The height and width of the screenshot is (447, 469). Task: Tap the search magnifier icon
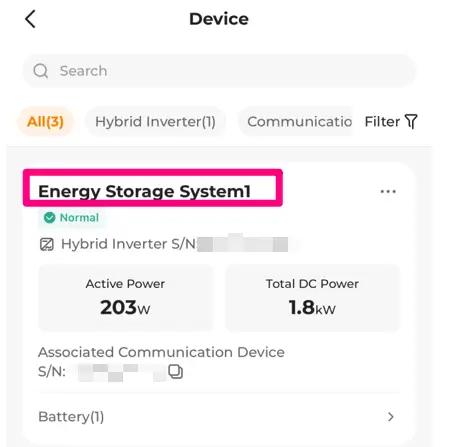point(41,71)
